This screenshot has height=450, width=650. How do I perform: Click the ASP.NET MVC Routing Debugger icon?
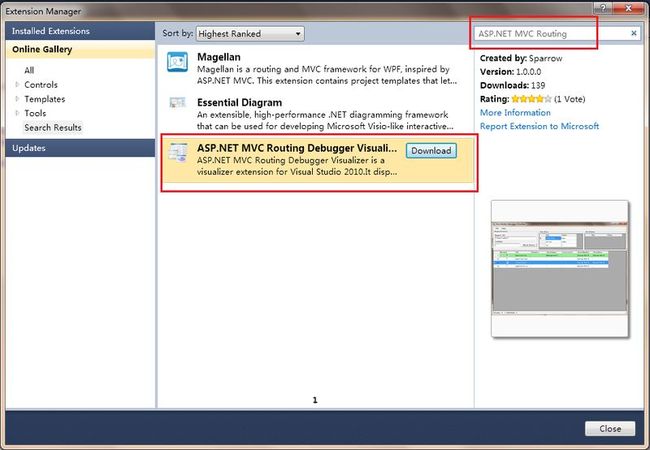point(178,152)
